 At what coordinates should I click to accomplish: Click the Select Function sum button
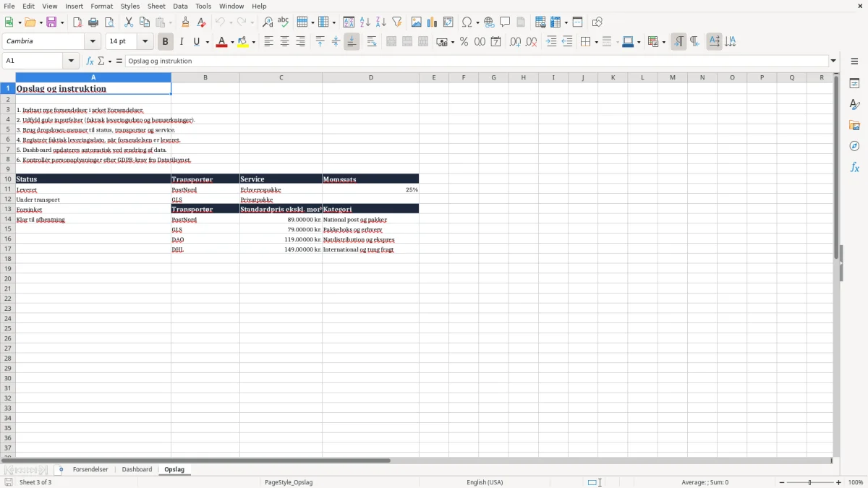[x=101, y=61]
